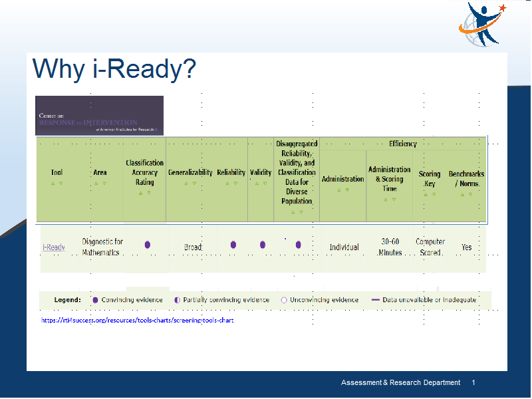Screen dimensions: 532x399
Task: Sort Area column ascending via up triangle
Action: [96, 184]
